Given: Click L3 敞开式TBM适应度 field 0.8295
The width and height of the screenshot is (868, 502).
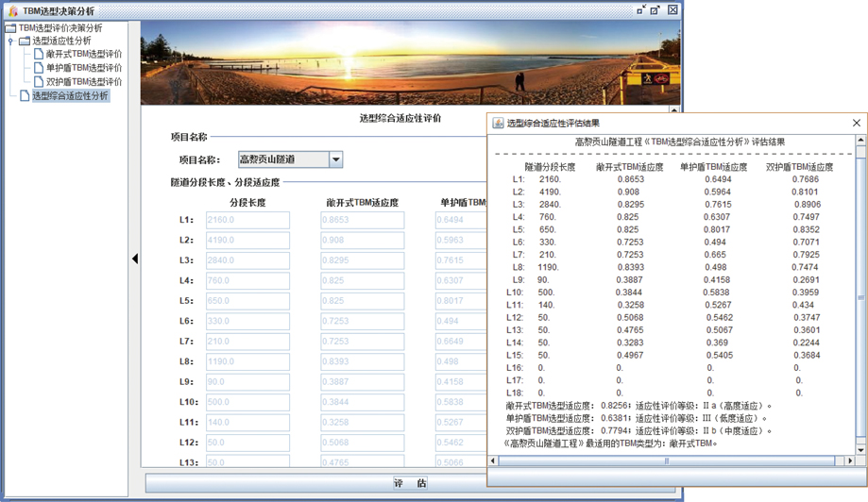Looking at the screenshot, I should (x=363, y=259).
